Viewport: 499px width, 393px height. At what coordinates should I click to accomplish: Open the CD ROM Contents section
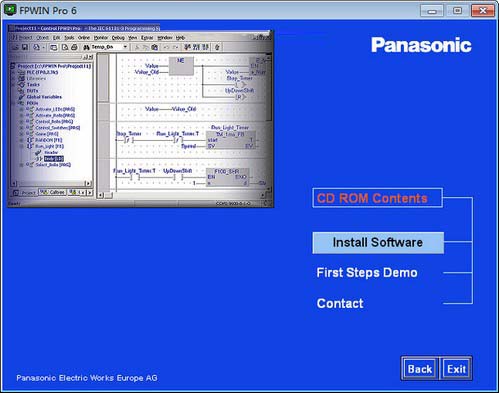pos(378,198)
